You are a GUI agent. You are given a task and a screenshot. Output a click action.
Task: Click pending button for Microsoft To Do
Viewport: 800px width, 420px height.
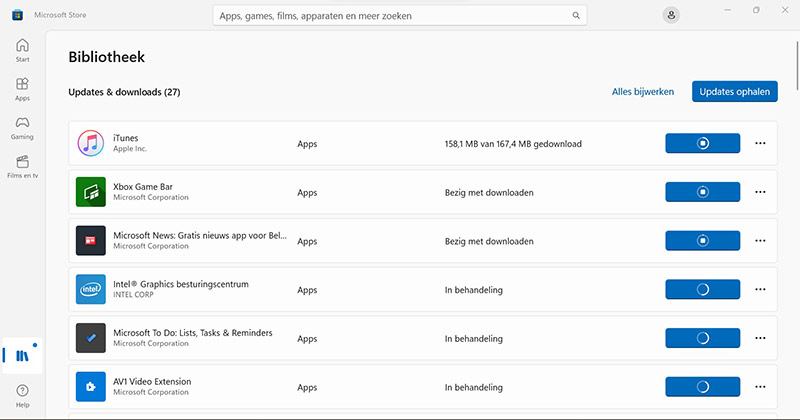(703, 338)
